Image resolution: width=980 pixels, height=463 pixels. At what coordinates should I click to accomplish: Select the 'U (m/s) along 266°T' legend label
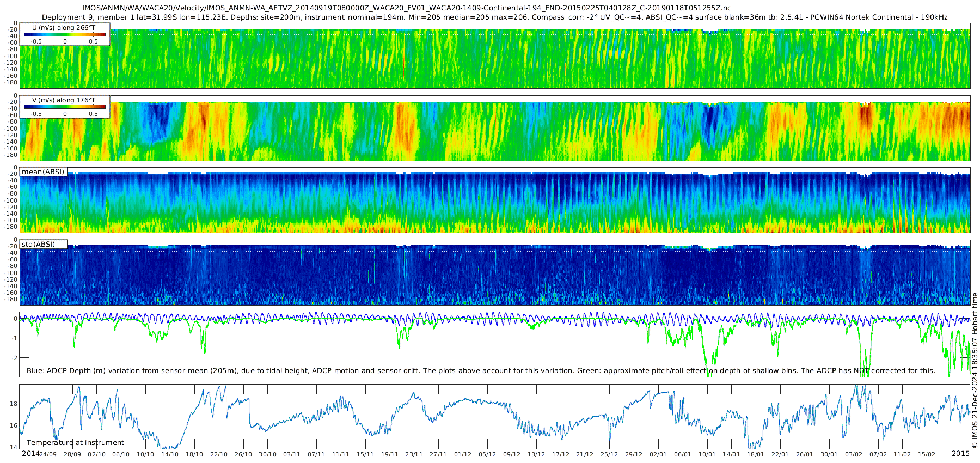64,27
